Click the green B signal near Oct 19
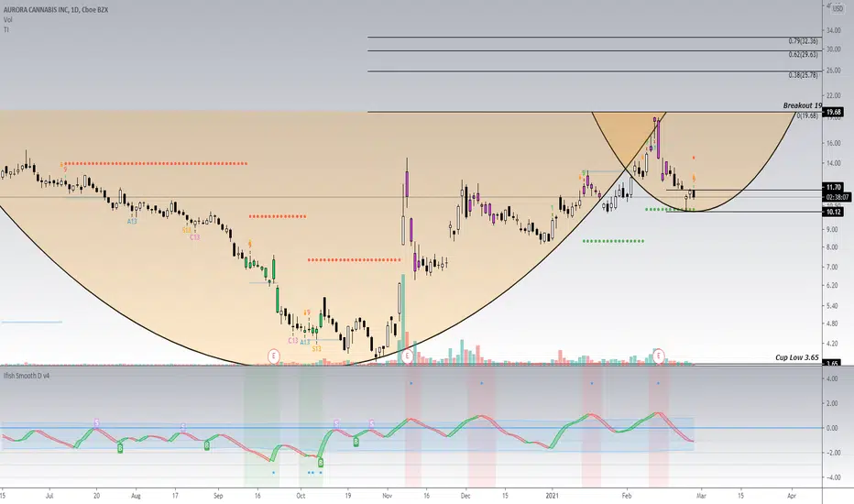The width and height of the screenshot is (854, 504). [356, 442]
